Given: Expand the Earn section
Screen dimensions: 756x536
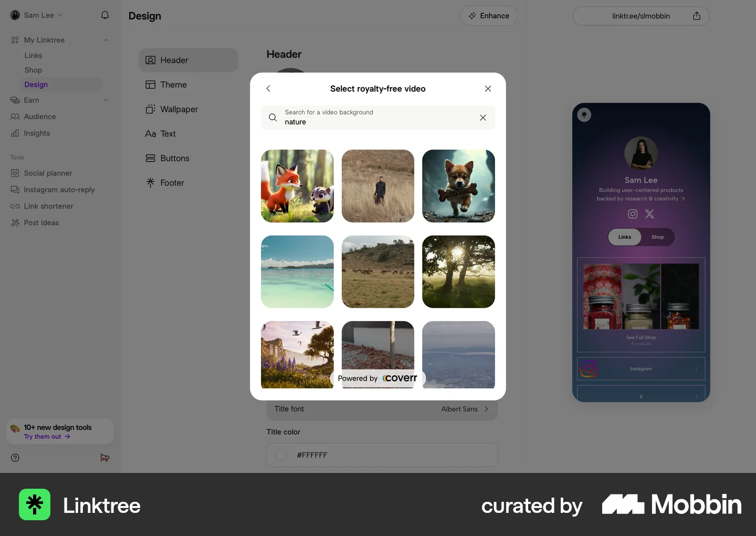Looking at the screenshot, I should tap(106, 100).
